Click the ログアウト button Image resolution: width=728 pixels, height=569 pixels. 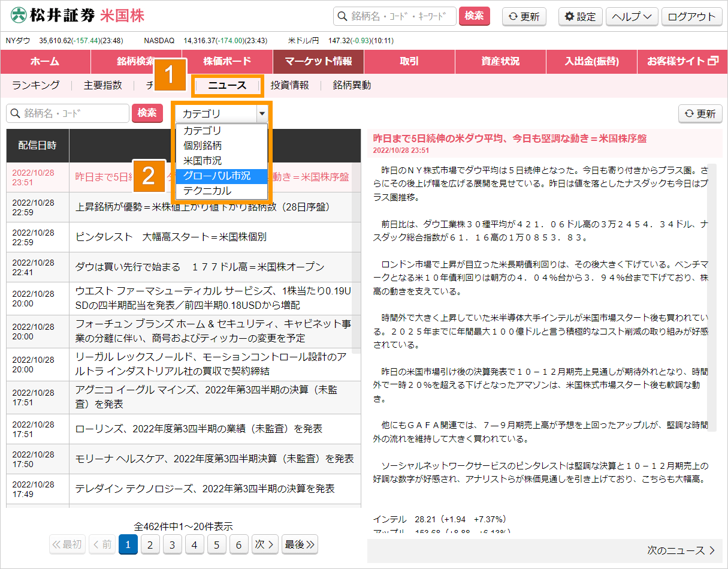pyautogui.click(x=691, y=17)
